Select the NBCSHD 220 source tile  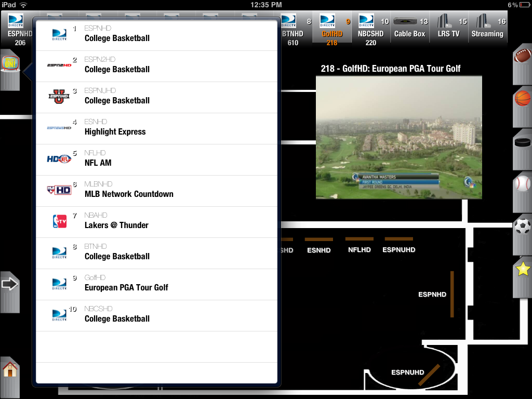pos(371,30)
